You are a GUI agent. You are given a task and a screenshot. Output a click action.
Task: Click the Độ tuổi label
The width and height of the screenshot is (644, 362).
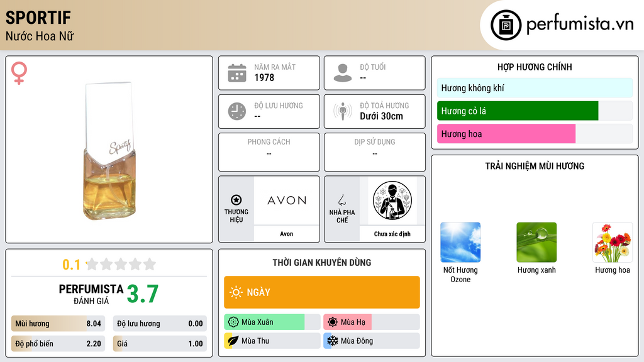pyautogui.click(x=373, y=67)
